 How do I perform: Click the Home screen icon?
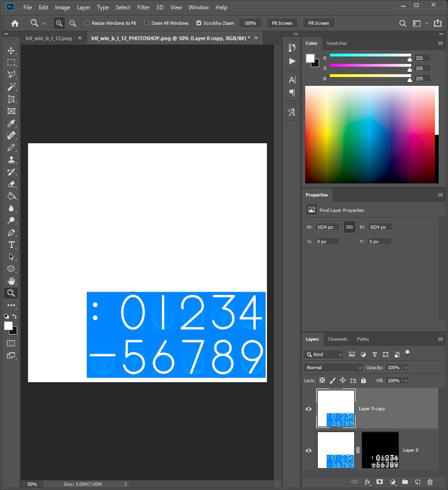tap(14, 23)
